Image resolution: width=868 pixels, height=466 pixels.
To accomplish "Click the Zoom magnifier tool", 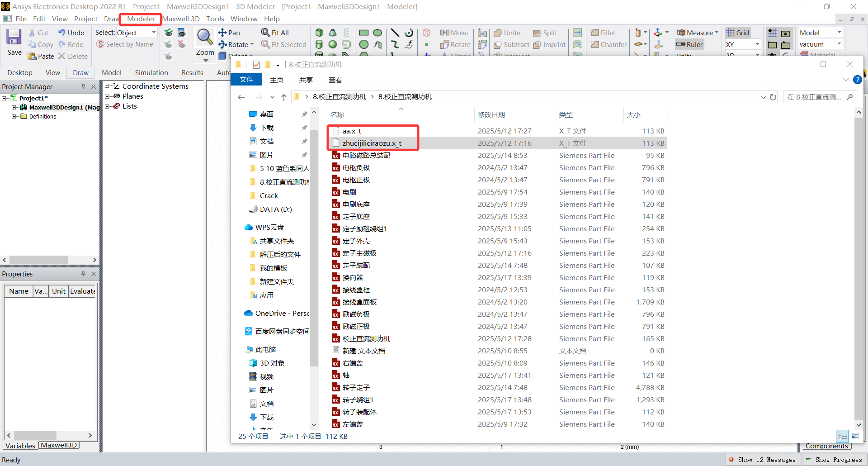I will [x=205, y=37].
